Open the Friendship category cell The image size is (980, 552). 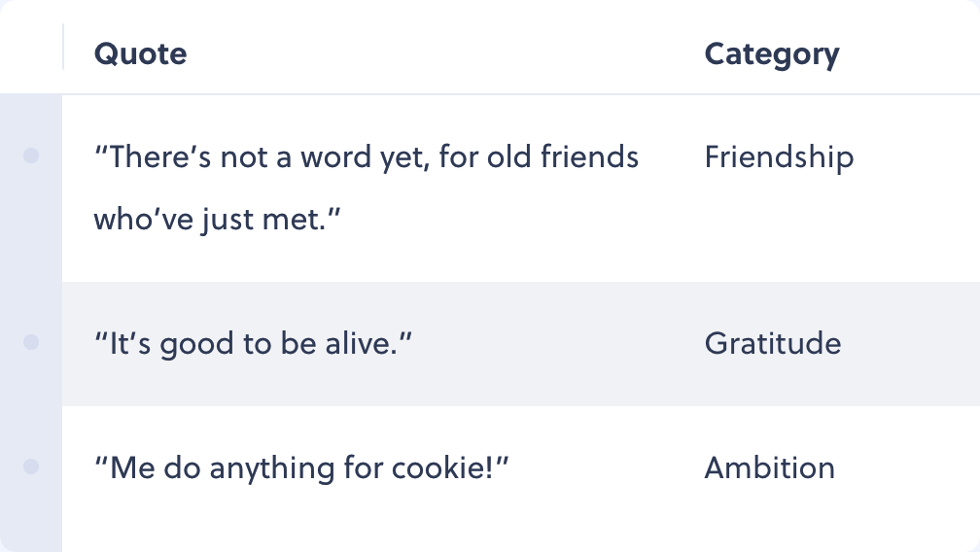coord(779,156)
